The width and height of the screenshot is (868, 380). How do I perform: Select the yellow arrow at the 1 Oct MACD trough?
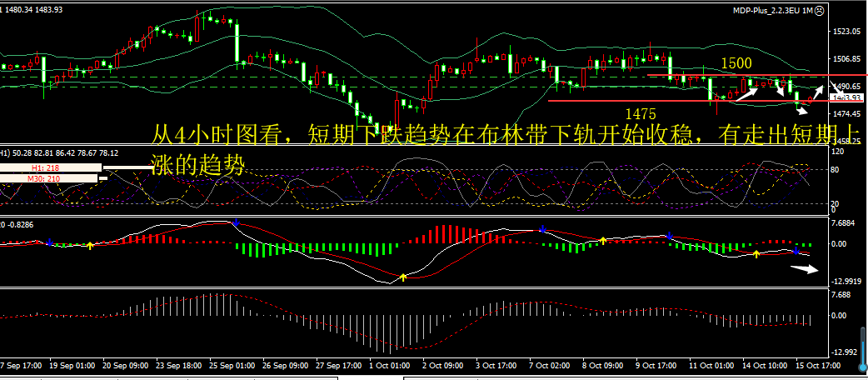[x=403, y=277]
